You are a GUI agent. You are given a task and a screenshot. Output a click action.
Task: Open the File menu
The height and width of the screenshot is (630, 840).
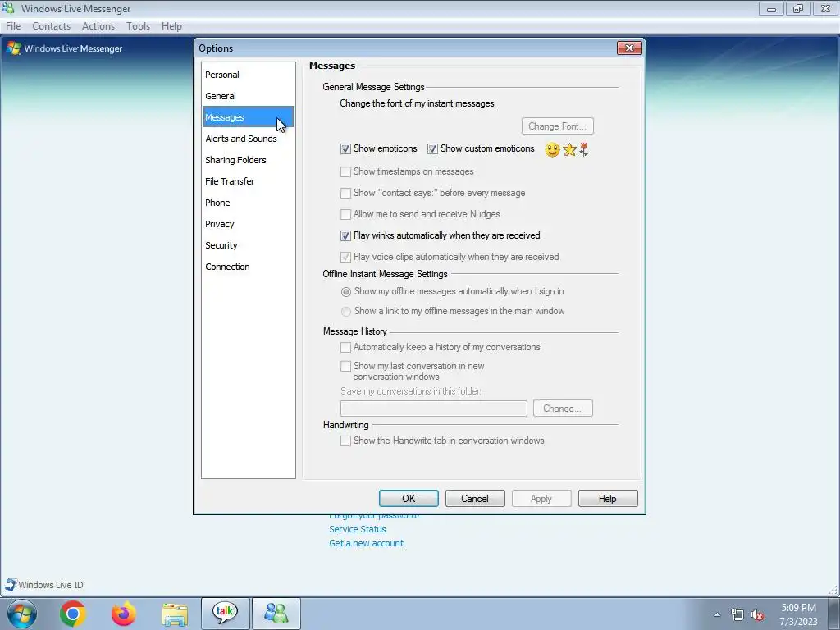tap(13, 25)
